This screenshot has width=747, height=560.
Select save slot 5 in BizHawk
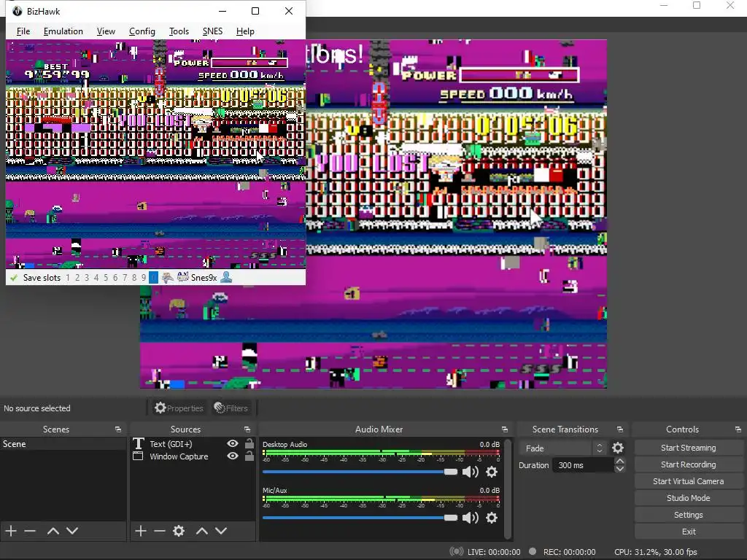coord(106,278)
